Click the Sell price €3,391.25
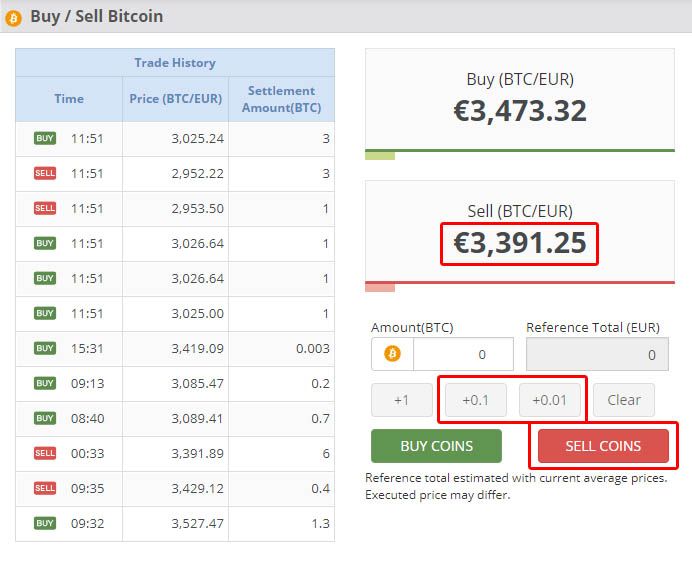Screen dimensions: 692x564 point(520,243)
